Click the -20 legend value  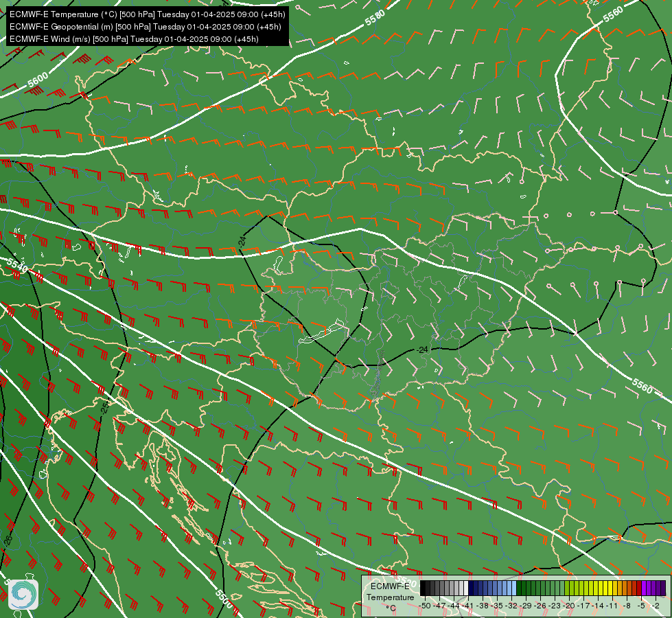point(569,606)
